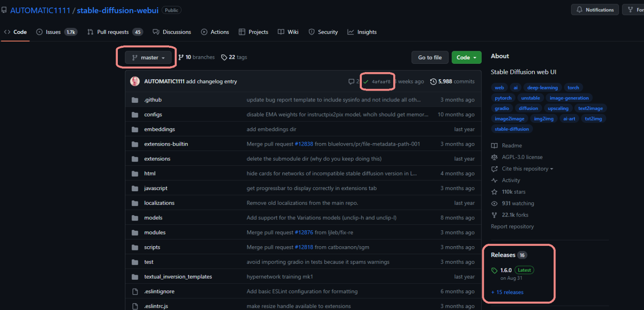Image resolution: width=644 pixels, height=310 pixels.
Task: View the 22.1k forks
Action: coord(515,215)
